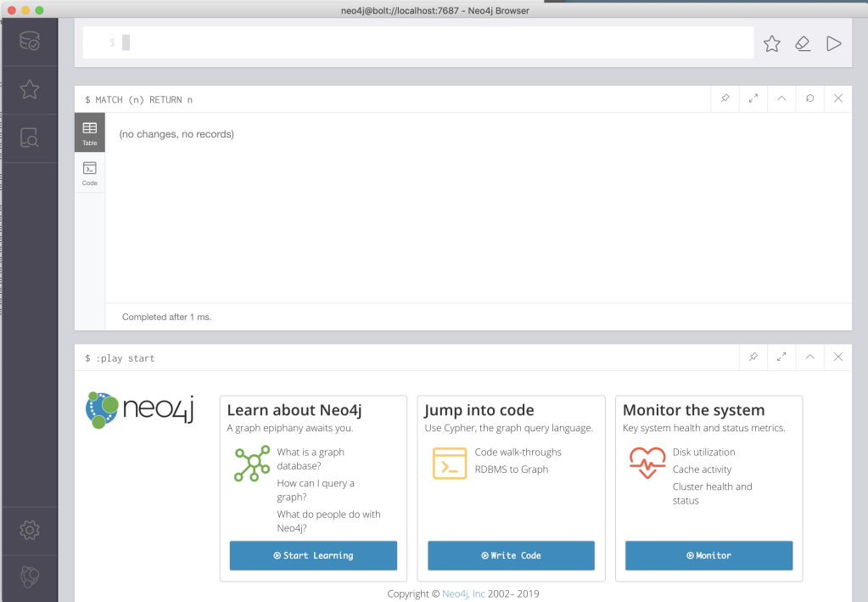This screenshot has width=868, height=602.
Task: Rerun the MATCH query with refresh icon
Action: tap(810, 98)
